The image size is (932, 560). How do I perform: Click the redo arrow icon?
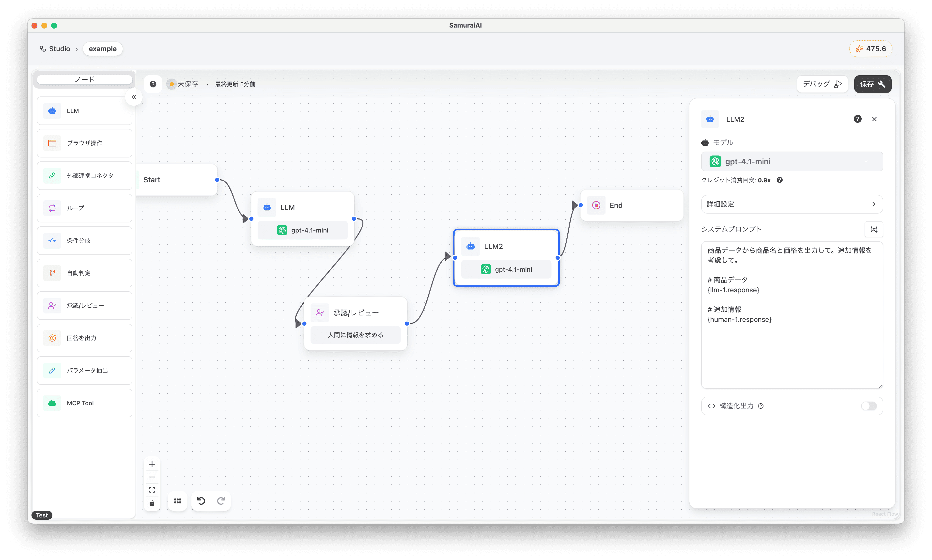pos(221,501)
